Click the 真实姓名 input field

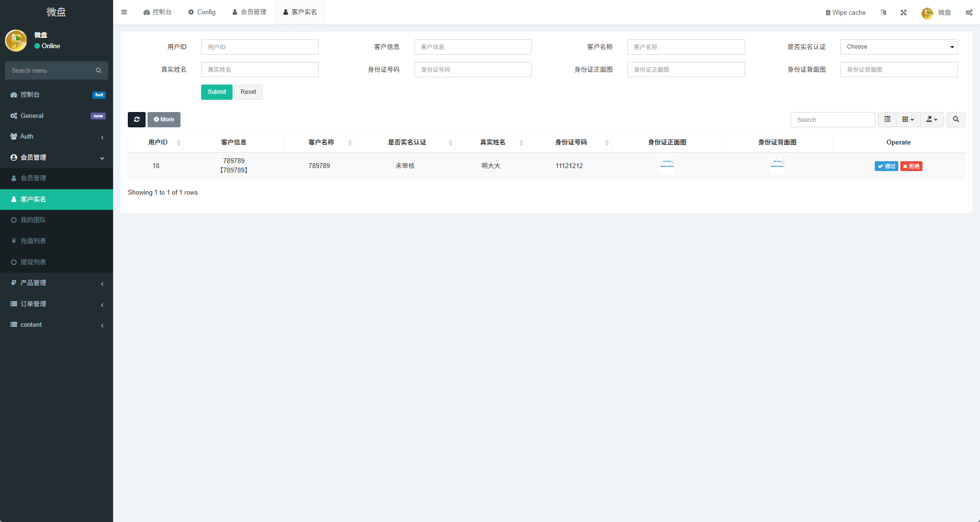pos(260,70)
